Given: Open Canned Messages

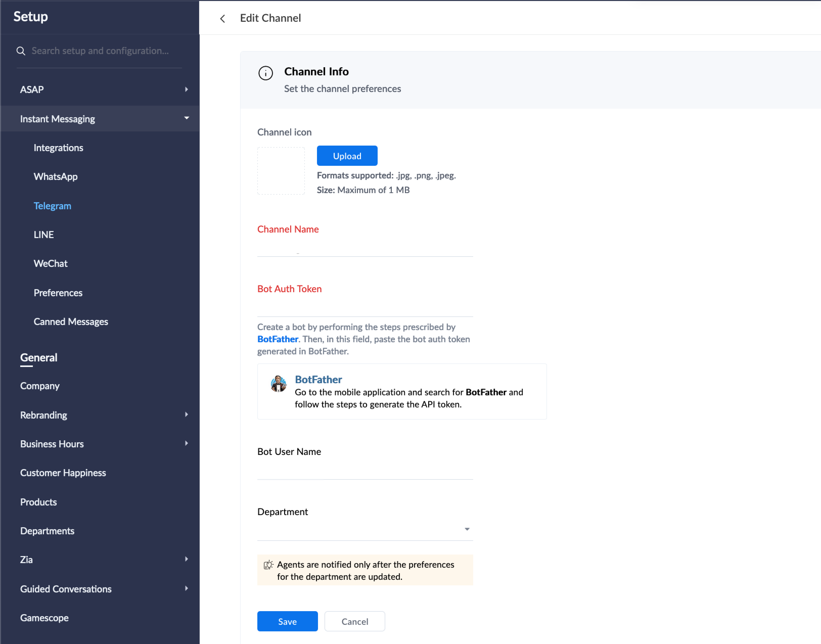Looking at the screenshot, I should point(71,322).
